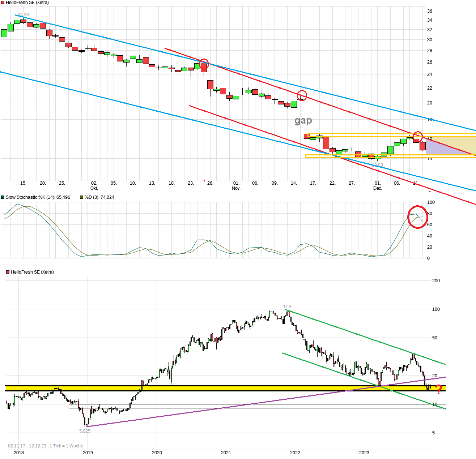Click the '23.' date label on the daily chart

(191, 183)
